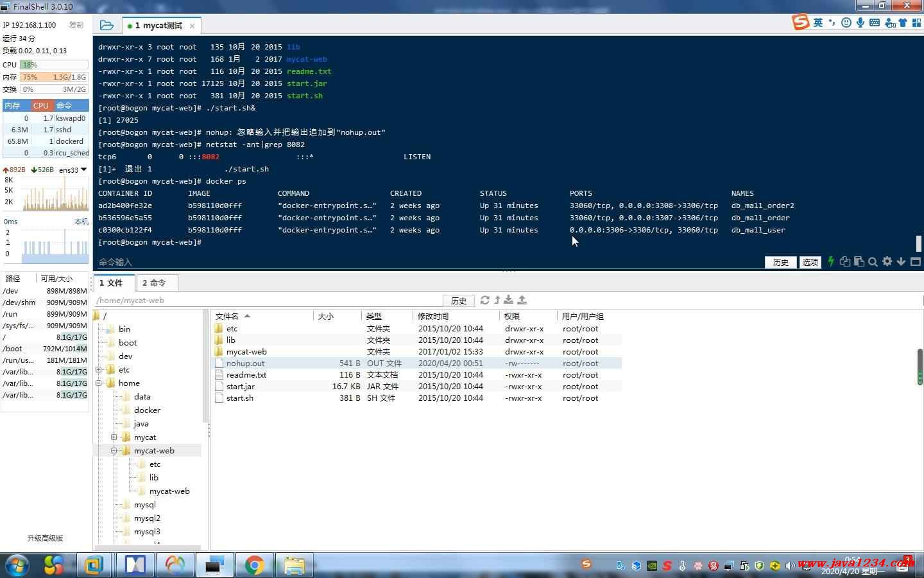
Task: Select the readme.txt file
Action: tap(246, 375)
